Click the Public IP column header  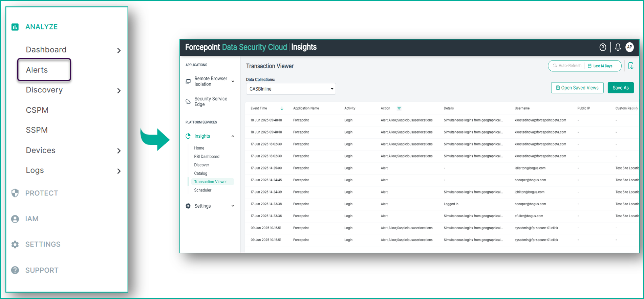[x=584, y=108]
